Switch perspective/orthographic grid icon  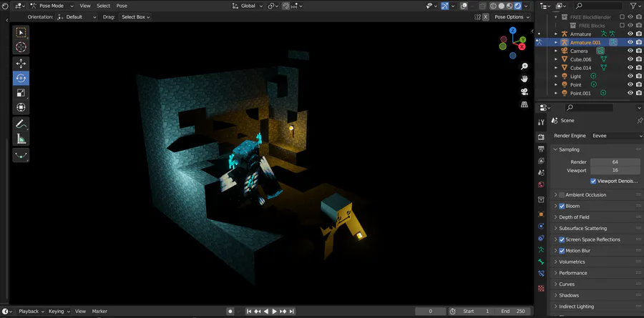tap(525, 104)
